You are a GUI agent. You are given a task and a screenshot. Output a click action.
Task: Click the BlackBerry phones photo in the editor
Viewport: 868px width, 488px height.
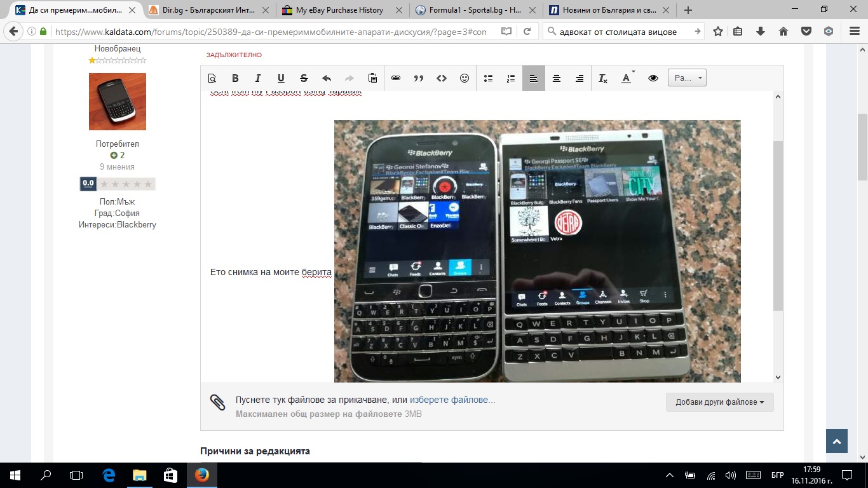pos(537,251)
